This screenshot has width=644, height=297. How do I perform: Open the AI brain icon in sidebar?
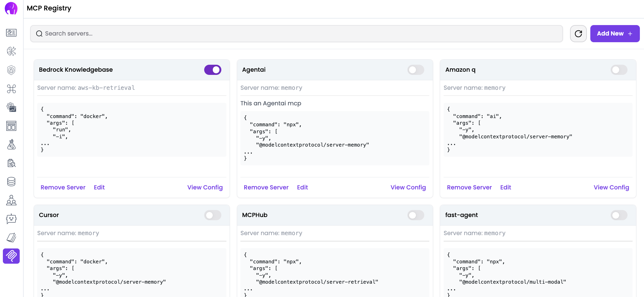click(x=11, y=51)
